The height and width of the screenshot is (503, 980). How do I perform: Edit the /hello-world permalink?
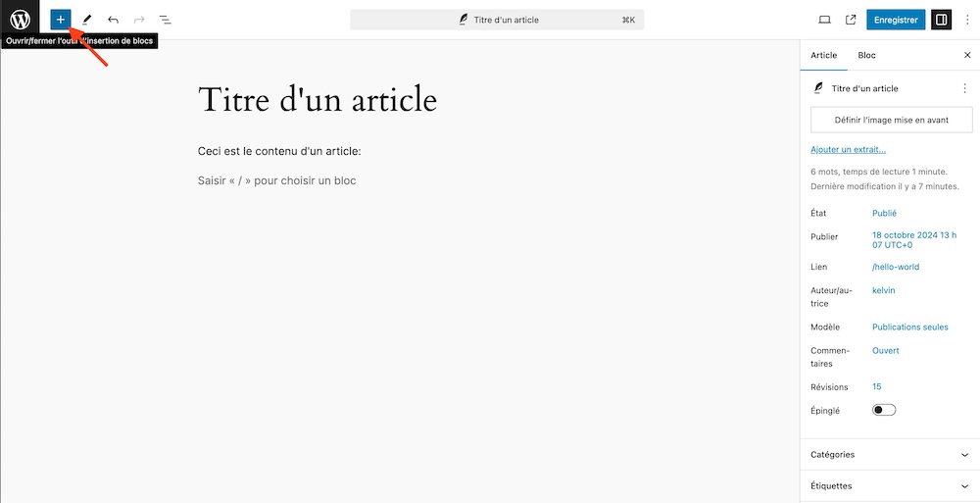pyautogui.click(x=896, y=267)
